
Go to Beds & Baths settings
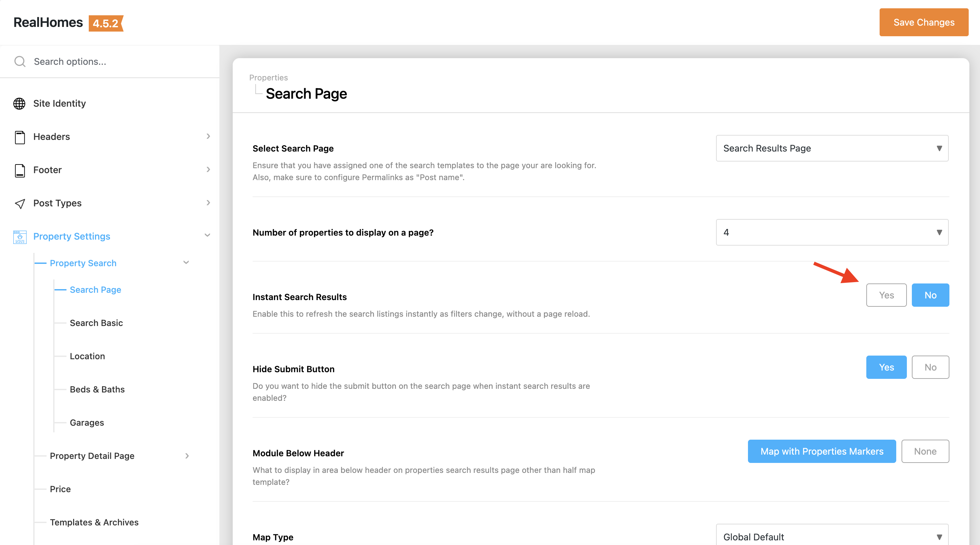pyautogui.click(x=97, y=389)
